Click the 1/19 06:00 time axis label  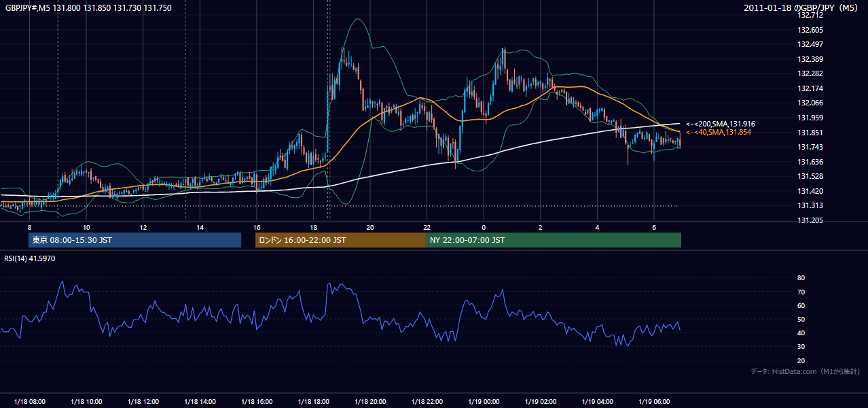(x=654, y=402)
